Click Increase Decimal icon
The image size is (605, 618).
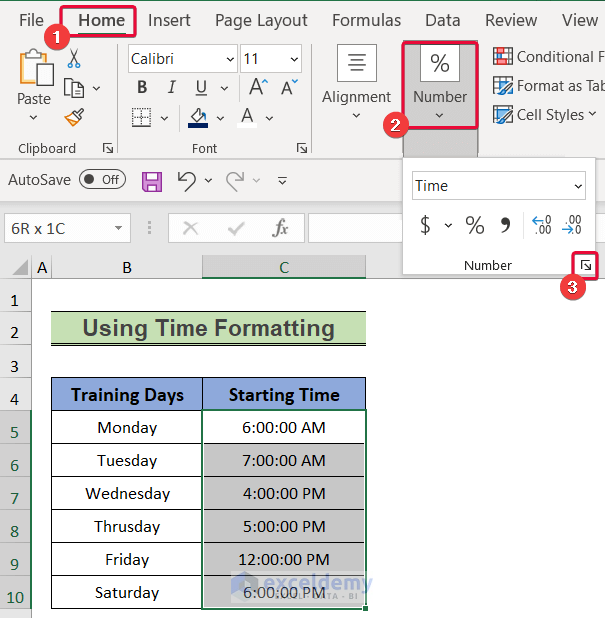click(542, 225)
